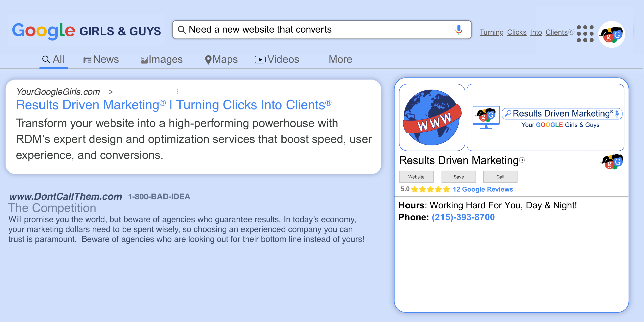Select the Videos tab
Viewport: 644px width, 322px height.
click(277, 60)
